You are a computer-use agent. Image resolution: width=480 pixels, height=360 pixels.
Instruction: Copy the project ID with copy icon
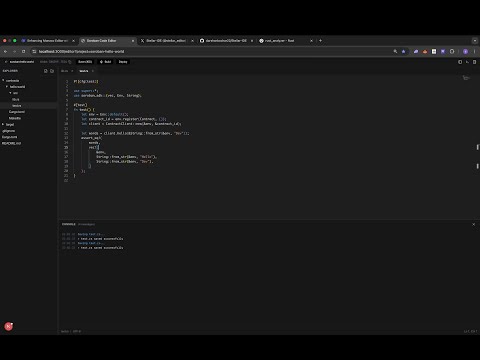click(x=70, y=62)
